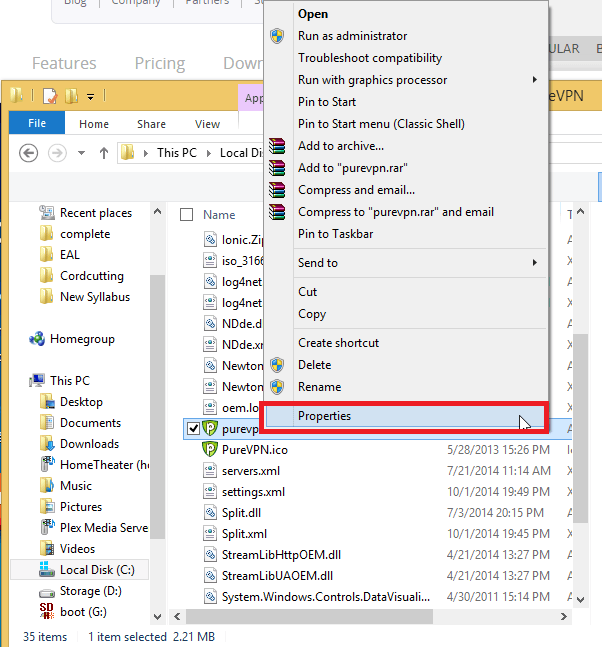Click the vertical scrollbar in file list
This screenshot has height=647, width=602.
580,380
